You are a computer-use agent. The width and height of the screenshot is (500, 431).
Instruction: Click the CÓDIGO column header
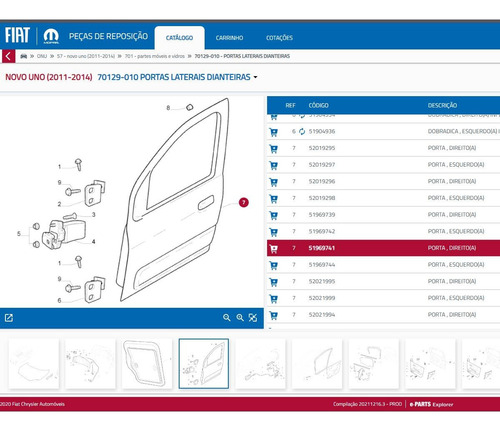[319, 105]
